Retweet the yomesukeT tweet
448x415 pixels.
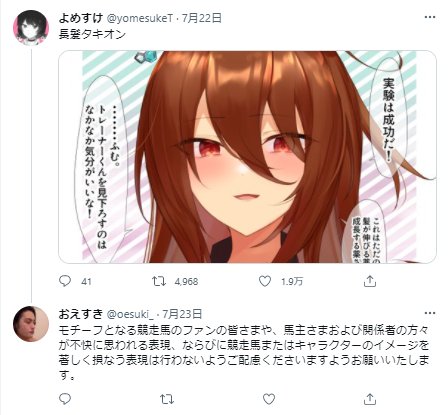coord(159,281)
